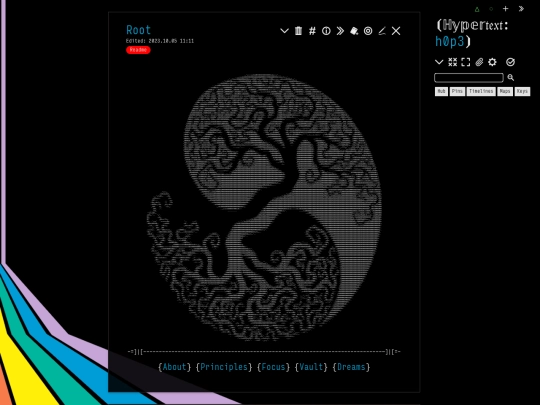The image size is (540, 405).
Task: Switch to the Pins sidebar tab
Action: [x=457, y=91]
